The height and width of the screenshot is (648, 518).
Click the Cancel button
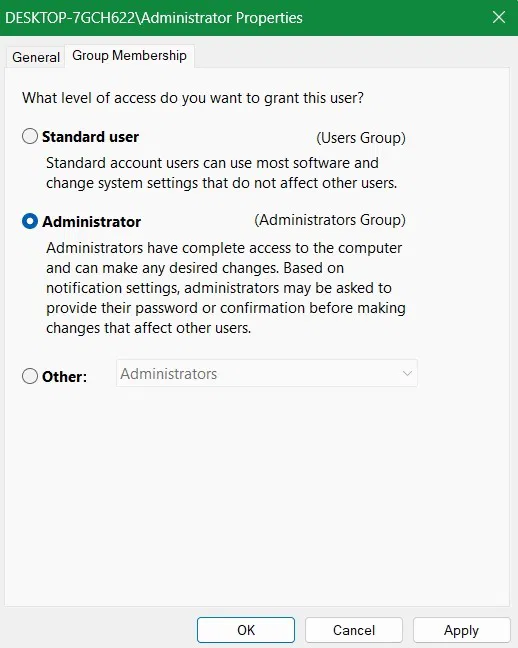pos(354,630)
